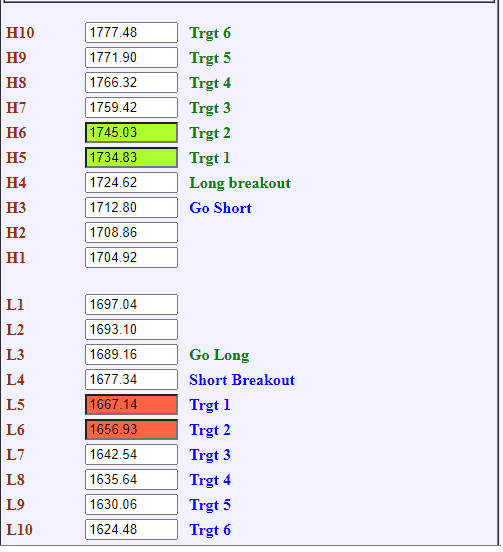Screen dimensions: 503x552
Task: Select the L3 field 1689.16
Action: 131,355
